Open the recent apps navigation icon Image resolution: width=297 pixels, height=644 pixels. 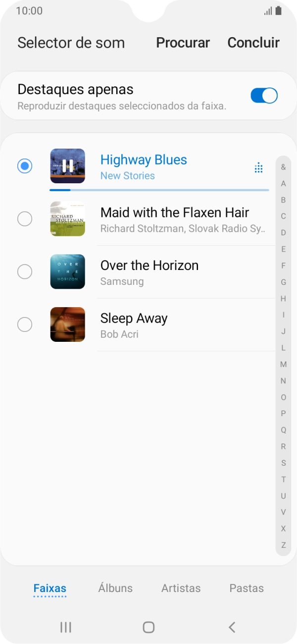pyautogui.click(x=65, y=627)
